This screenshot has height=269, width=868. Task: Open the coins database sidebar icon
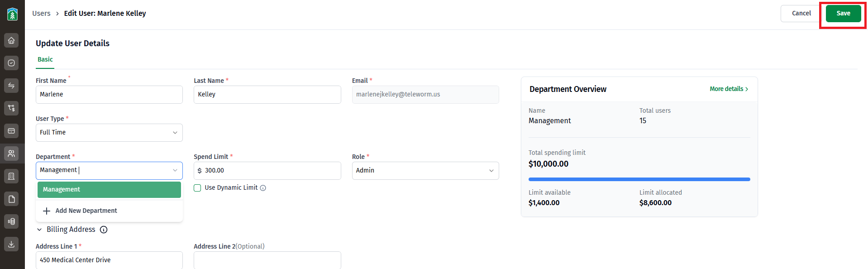click(x=11, y=221)
